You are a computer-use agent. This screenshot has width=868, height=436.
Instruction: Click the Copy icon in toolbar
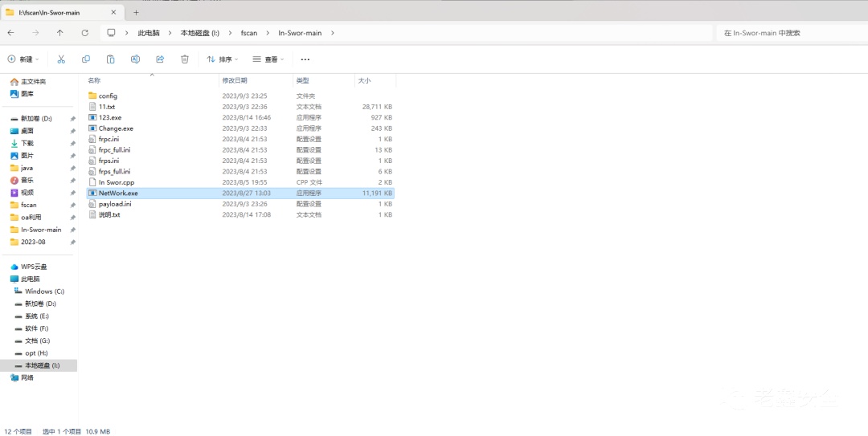point(86,59)
